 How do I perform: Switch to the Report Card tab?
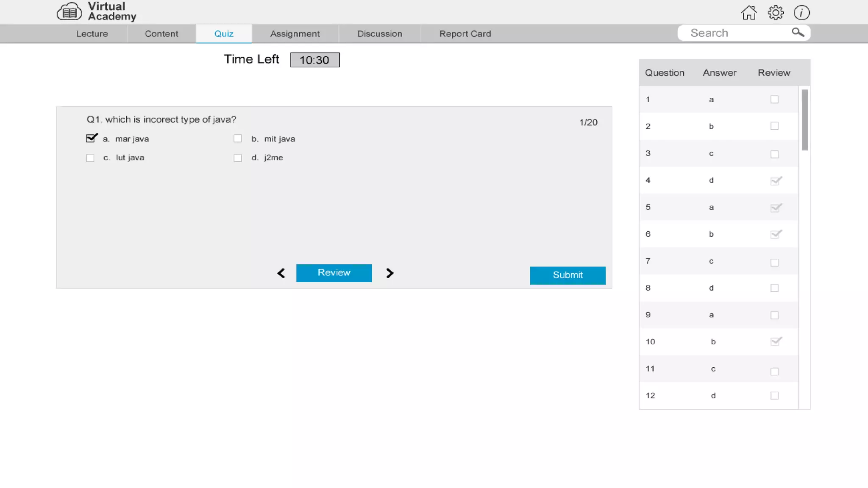[465, 34]
